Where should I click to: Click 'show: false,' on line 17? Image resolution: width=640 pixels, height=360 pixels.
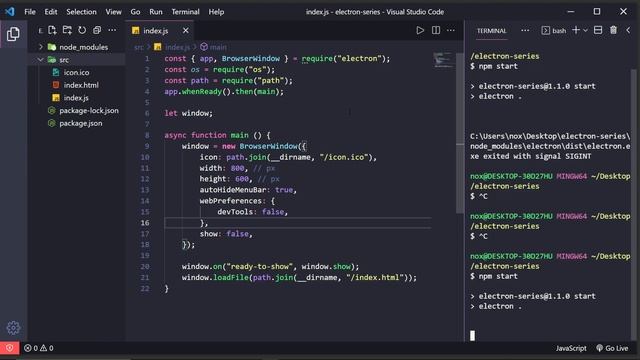click(226, 234)
